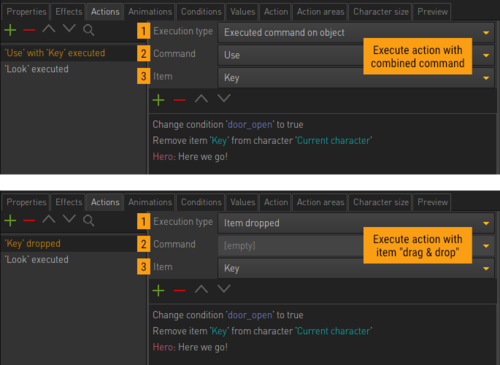The width and height of the screenshot is (500, 365).
Task: Add new action with green plus in top panel list
Action: coord(10,30)
